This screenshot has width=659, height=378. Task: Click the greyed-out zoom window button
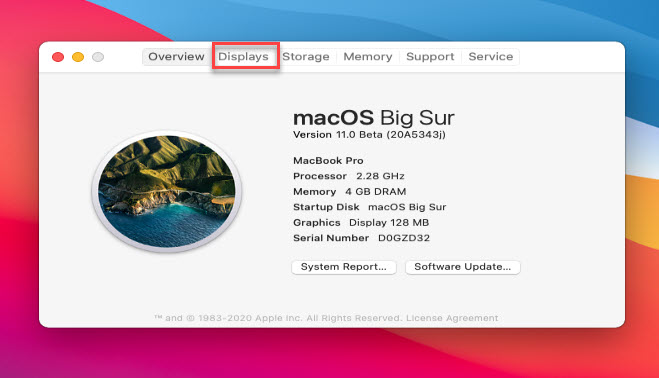[98, 57]
